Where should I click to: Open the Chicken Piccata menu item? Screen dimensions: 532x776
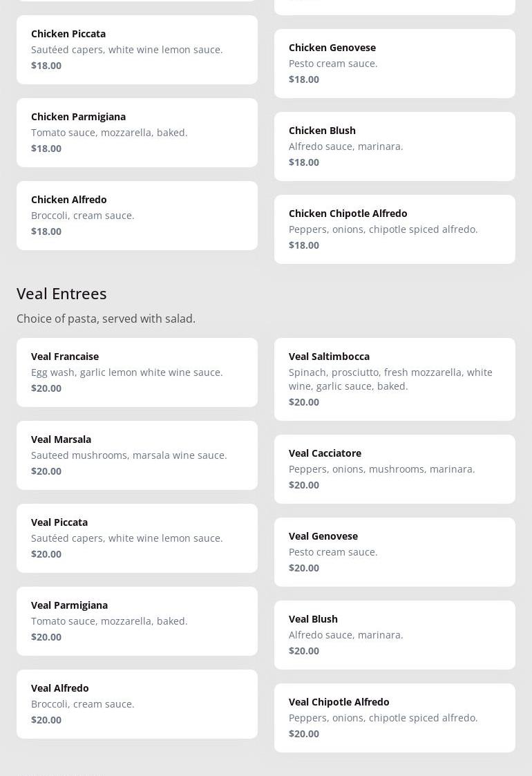pos(137,50)
